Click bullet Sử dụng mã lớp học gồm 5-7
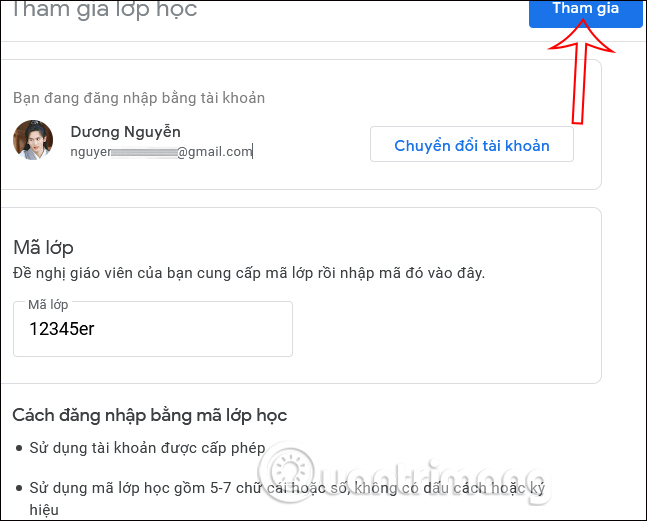 tap(287, 499)
